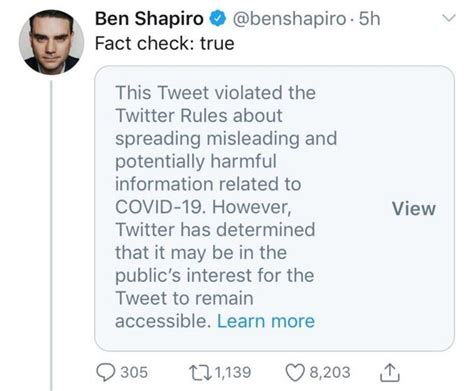The height and width of the screenshot is (391, 474).
Task: Click the reply speech bubble icon
Action: pyautogui.click(x=106, y=372)
